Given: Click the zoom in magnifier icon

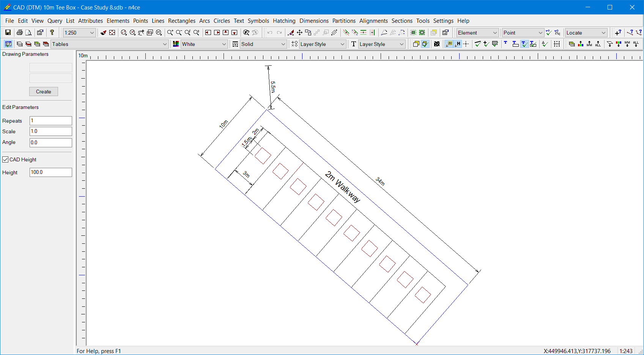Looking at the screenshot, I should (x=170, y=33).
